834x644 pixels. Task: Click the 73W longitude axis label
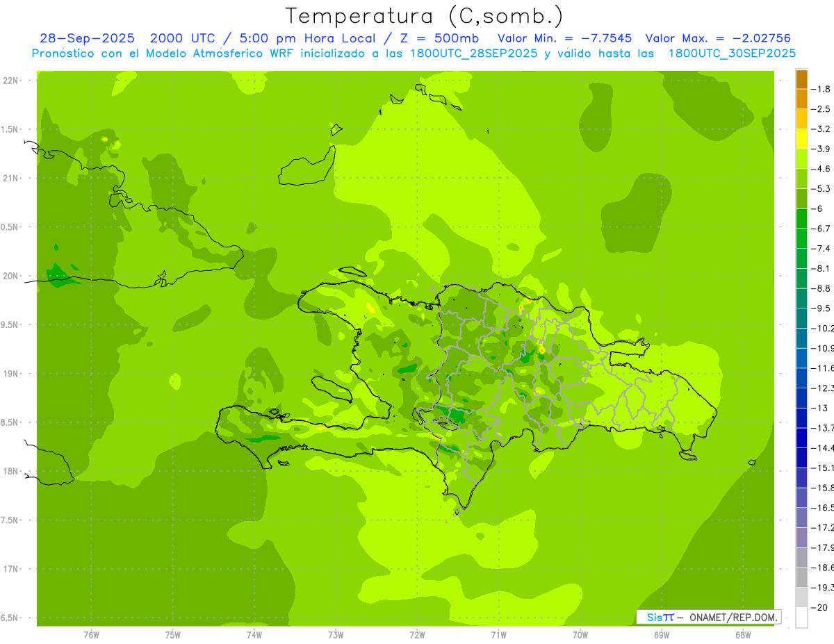pyautogui.click(x=336, y=635)
